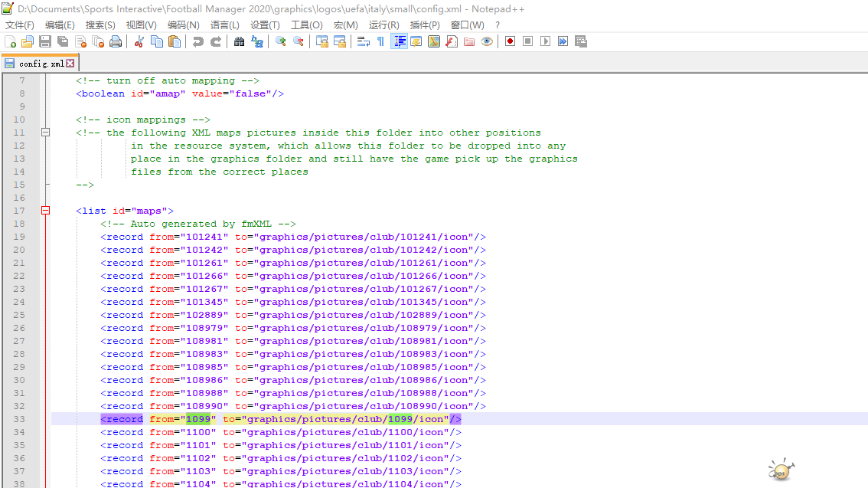The width and height of the screenshot is (868, 488).
Task: Click from value "1103" on line 37
Action: point(198,471)
